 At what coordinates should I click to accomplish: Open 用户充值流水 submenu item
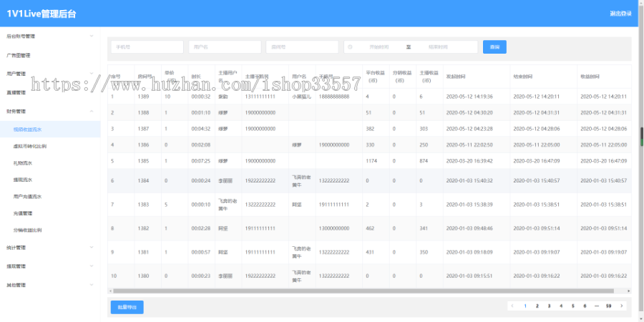pyautogui.click(x=27, y=196)
